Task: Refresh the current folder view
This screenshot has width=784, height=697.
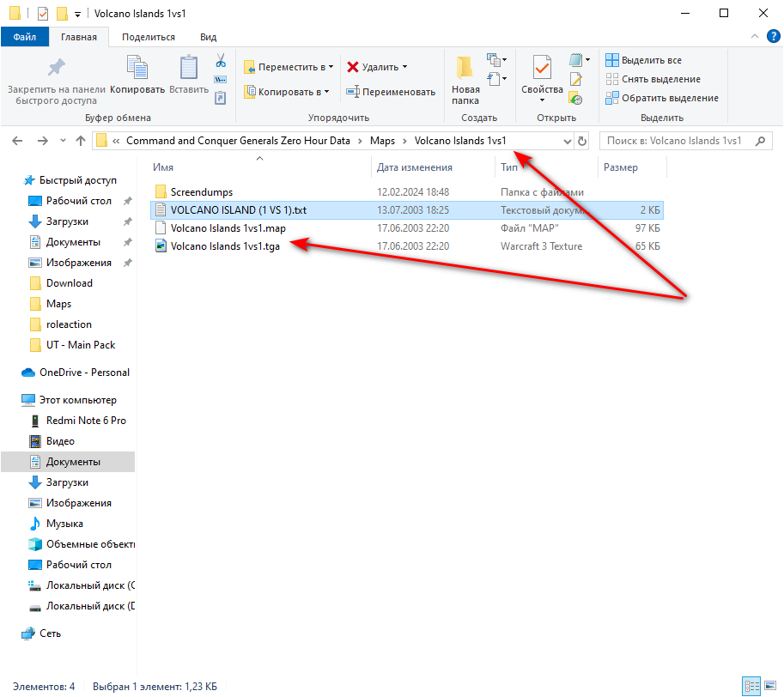Action: pos(582,142)
